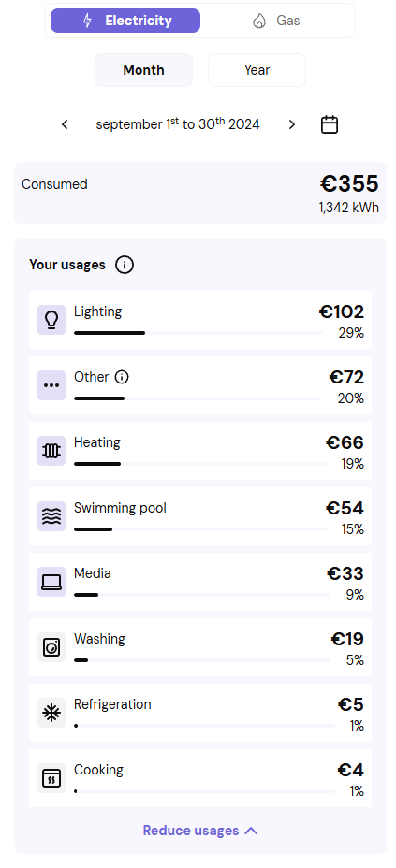Go to the previous month arrow
The width and height of the screenshot is (396, 868).
coord(65,124)
